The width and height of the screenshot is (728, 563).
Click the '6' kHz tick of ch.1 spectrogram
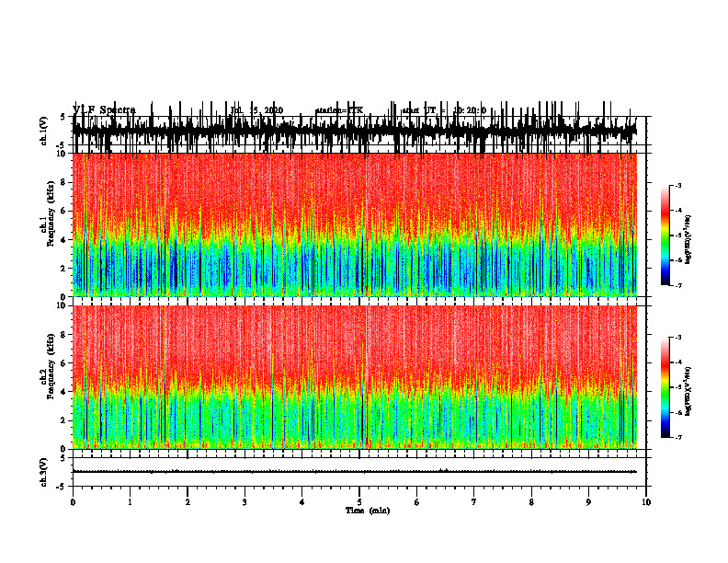(63, 211)
